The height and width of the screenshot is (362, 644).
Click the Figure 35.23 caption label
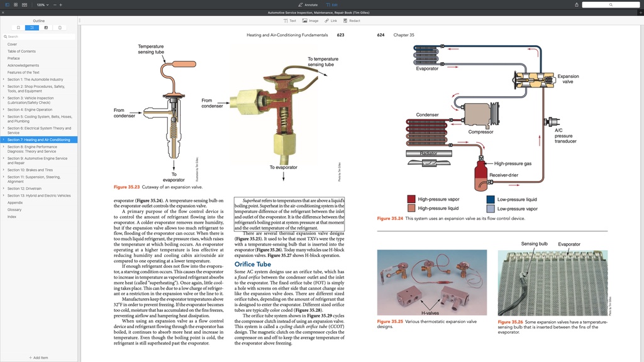pyautogui.click(x=126, y=187)
